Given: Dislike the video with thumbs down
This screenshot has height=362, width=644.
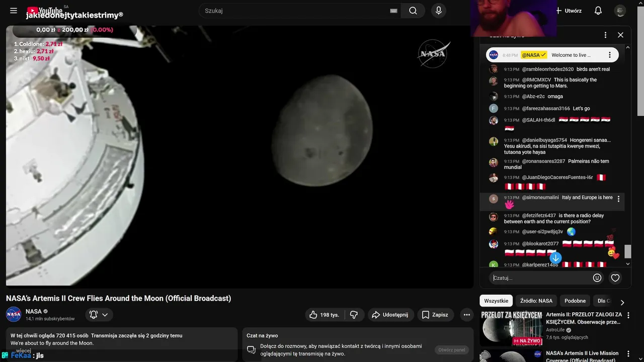Looking at the screenshot, I should tap(354, 315).
